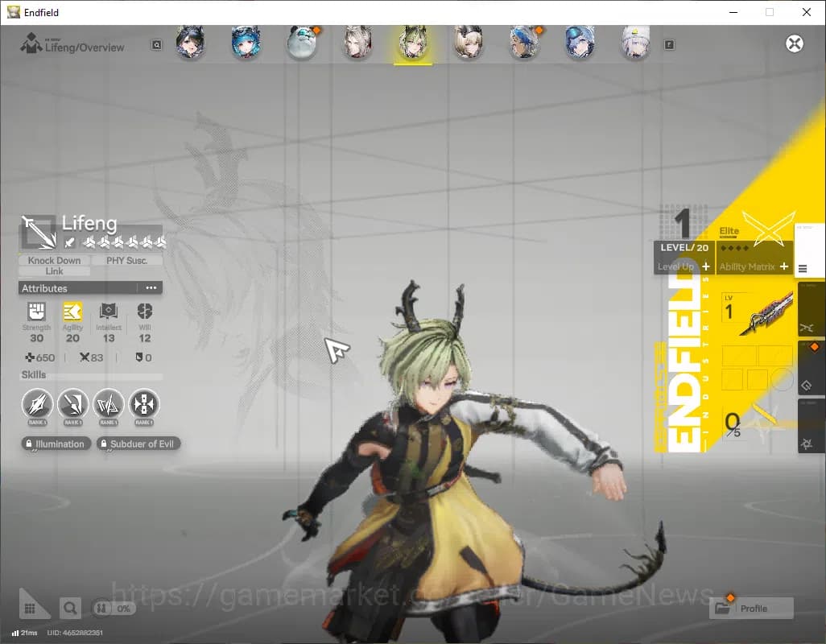Image resolution: width=826 pixels, height=644 pixels.
Task: Select the black-haired cat-eared operator portrait
Action: tap(190, 43)
